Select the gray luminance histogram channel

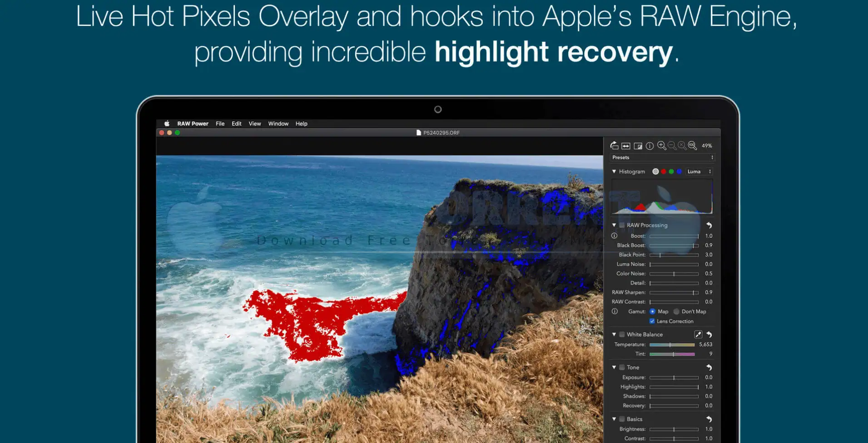655,172
